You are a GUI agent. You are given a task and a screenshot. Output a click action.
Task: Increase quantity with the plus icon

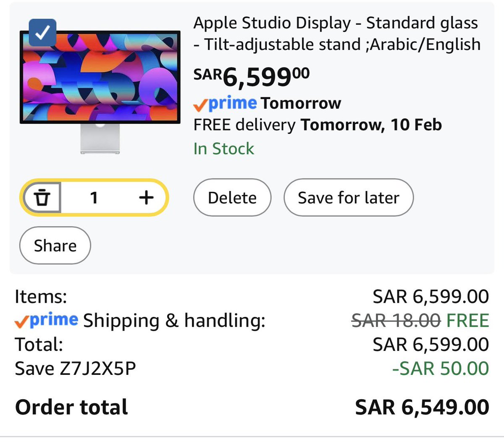point(146,197)
